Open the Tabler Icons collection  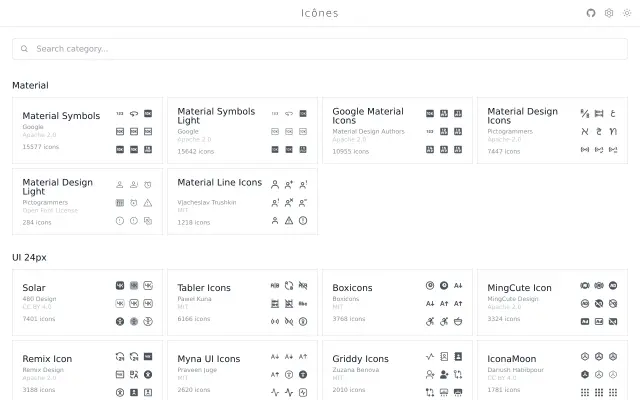[242, 302]
